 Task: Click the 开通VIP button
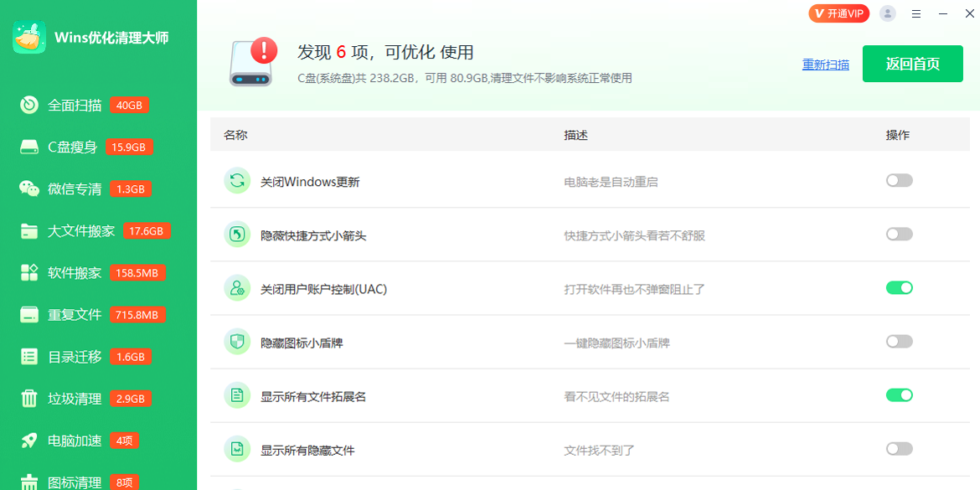pos(840,13)
